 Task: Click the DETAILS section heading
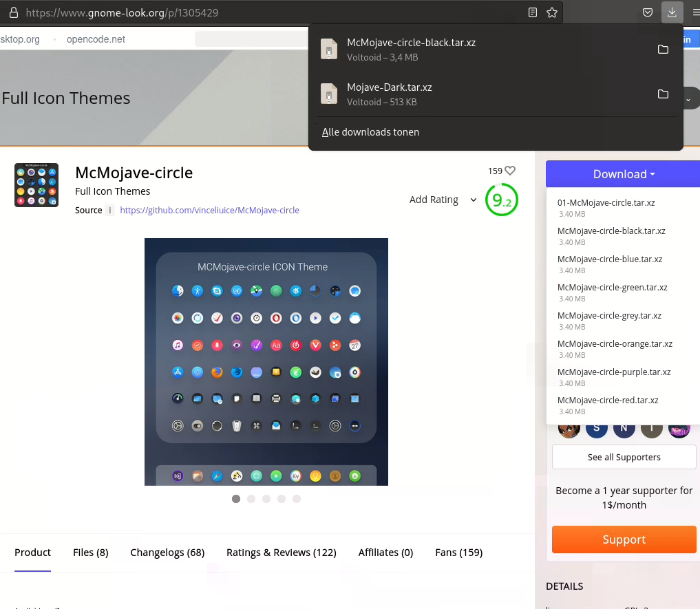(x=564, y=586)
